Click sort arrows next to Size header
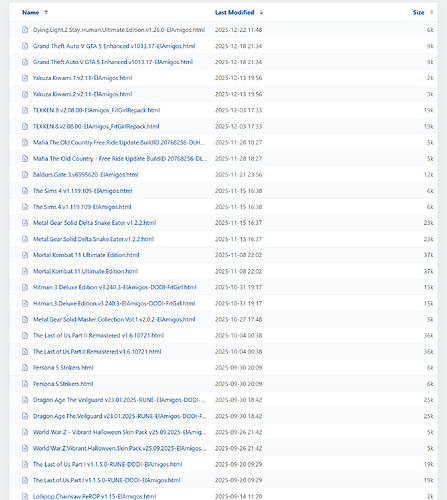447x500 pixels. tap(431, 12)
